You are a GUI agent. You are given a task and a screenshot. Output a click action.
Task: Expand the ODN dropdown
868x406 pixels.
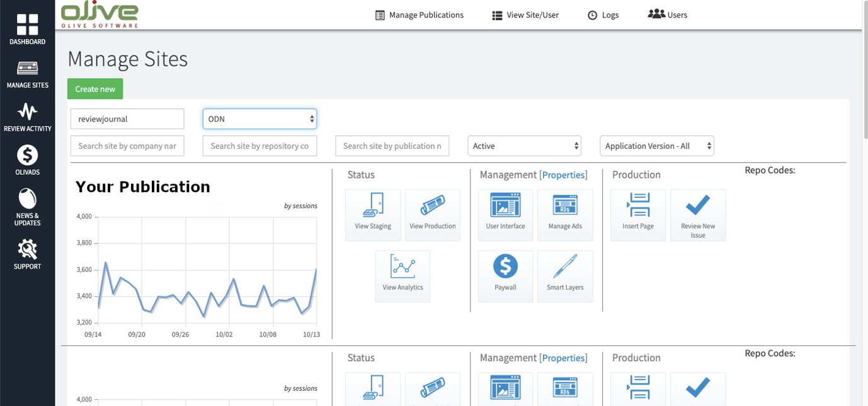tap(260, 119)
